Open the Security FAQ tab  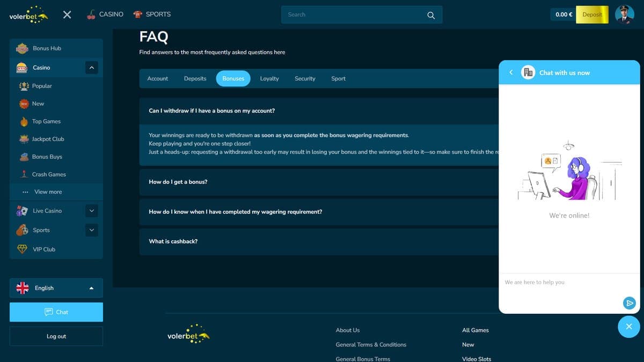click(305, 78)
